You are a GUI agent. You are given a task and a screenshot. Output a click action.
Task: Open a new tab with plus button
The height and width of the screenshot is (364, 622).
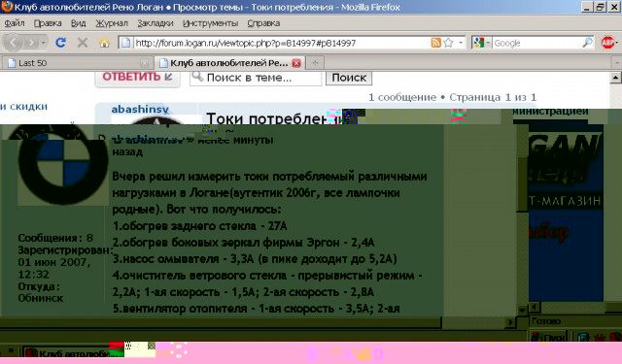coord(315,62)
